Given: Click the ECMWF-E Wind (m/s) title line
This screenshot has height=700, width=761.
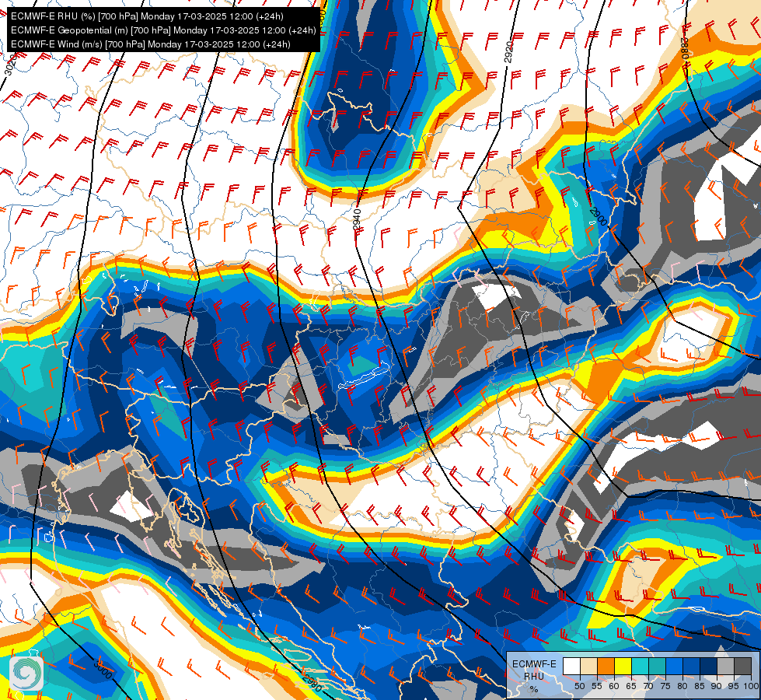Looking at the screenshot, I should point(151,44).
